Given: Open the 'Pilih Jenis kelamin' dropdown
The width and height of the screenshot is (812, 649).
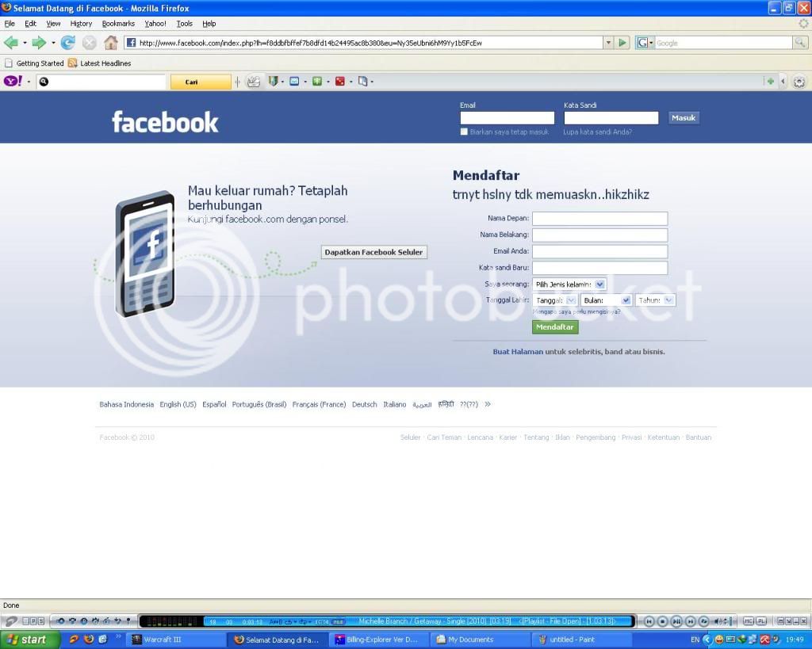Looking at the screenshot, I should [569, 284].
